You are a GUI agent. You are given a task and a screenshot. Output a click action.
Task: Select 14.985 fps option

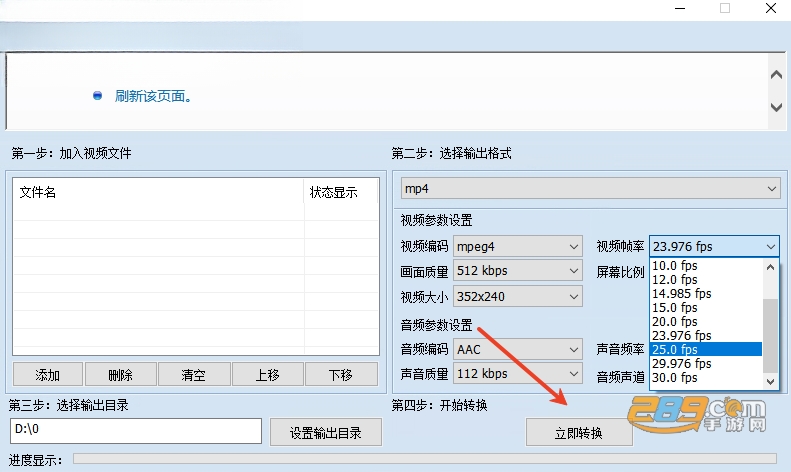click(706, 293)
